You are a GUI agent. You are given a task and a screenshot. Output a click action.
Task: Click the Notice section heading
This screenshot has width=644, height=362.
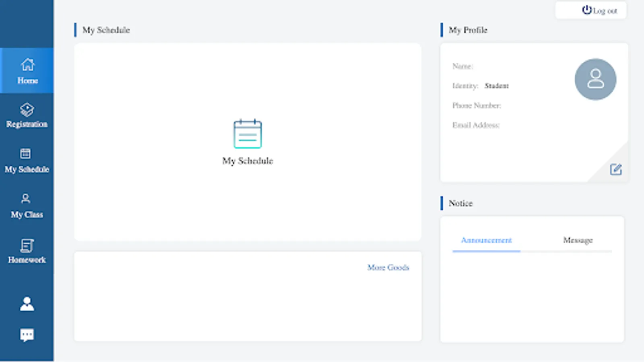click(460, 204)
